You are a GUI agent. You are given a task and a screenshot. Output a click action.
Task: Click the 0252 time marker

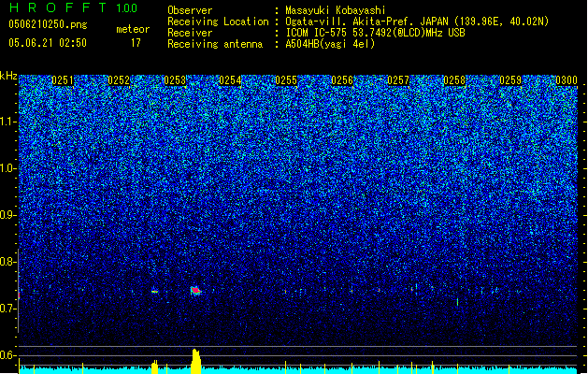point(119,80)
